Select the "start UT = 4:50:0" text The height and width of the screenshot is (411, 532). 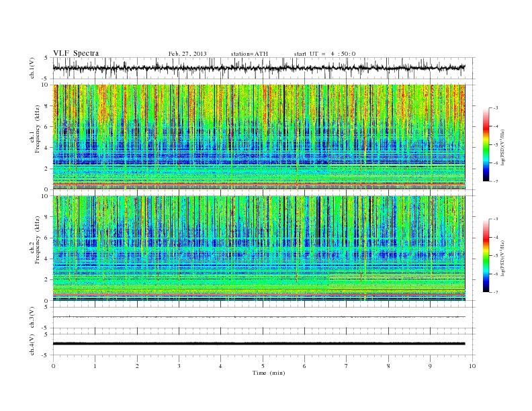pos(324,54)
